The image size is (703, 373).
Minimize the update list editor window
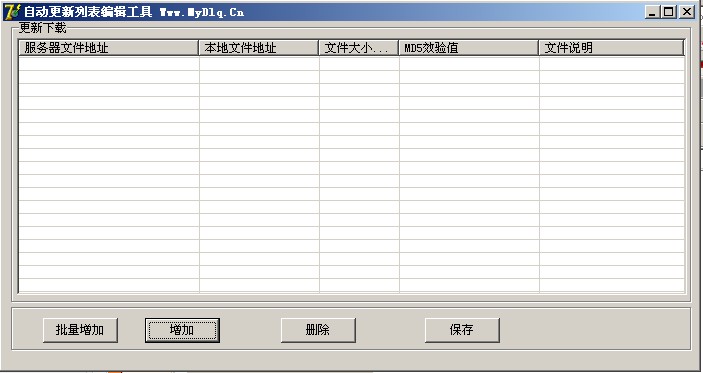point(652,12)
